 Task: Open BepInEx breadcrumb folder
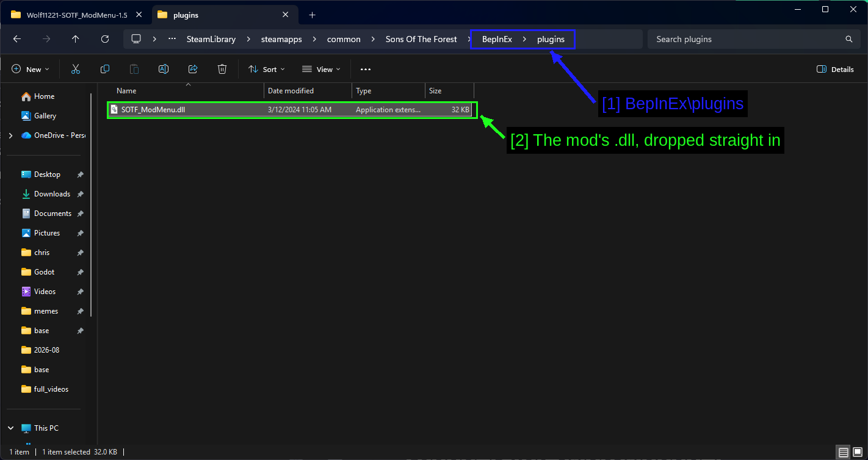pyautogui.click(x=497, y=39)
